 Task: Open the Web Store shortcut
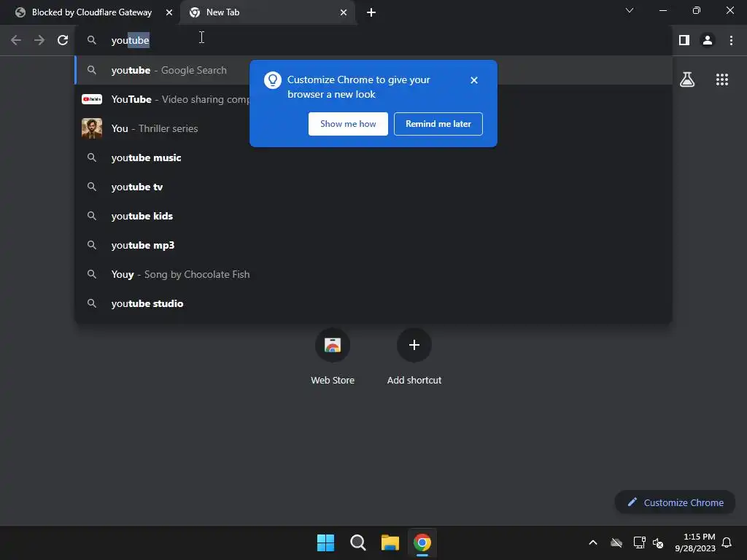coord(333,356)
